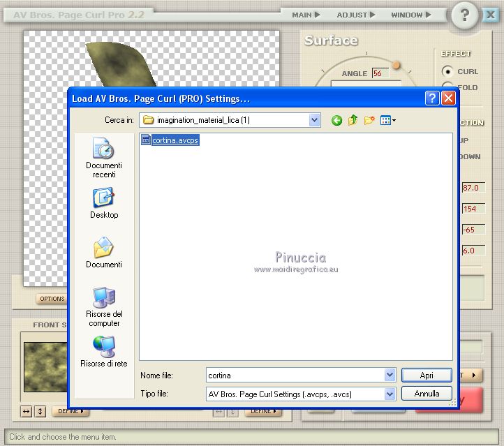This screenshot has width=504, height=446.
Task: Open Desktop shortcut in places bar
Action: (x=104, y=203)
